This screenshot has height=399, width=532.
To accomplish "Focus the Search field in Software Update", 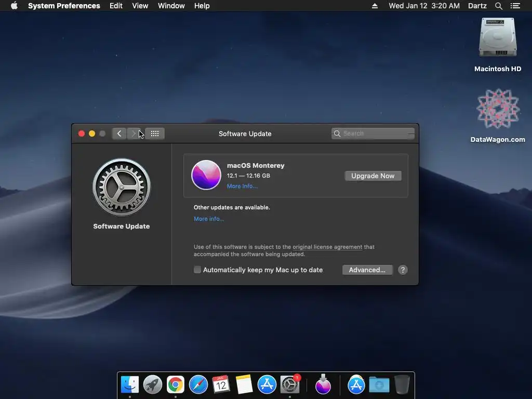I will tap(373, 134).
